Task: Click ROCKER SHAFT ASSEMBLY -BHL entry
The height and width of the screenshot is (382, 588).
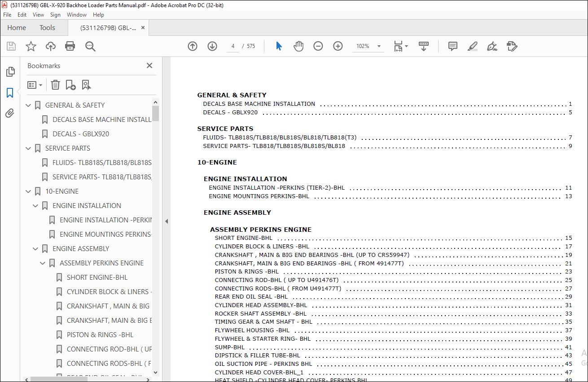Action: (x=261, y=314)
